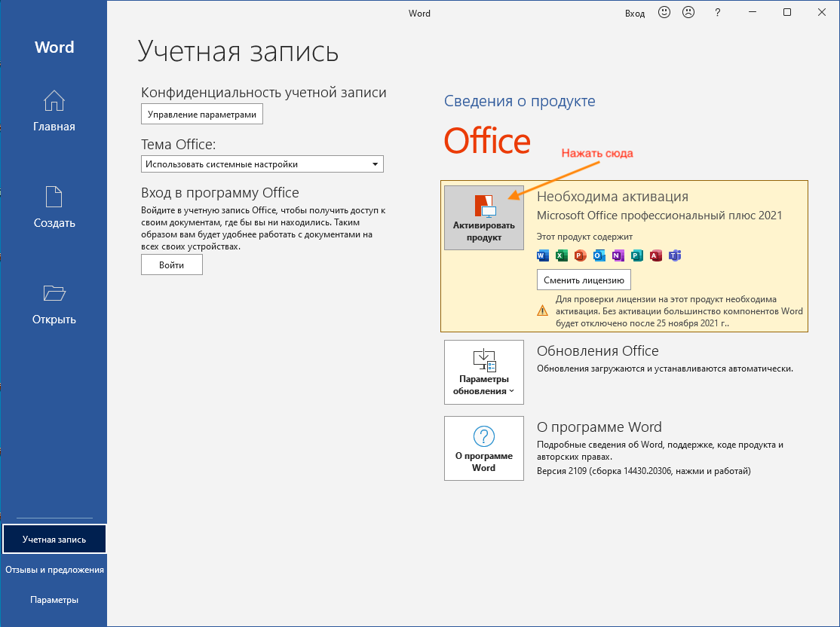Click the Версия 2109 build text
840x627 pixels.
(x=644, y=471)
